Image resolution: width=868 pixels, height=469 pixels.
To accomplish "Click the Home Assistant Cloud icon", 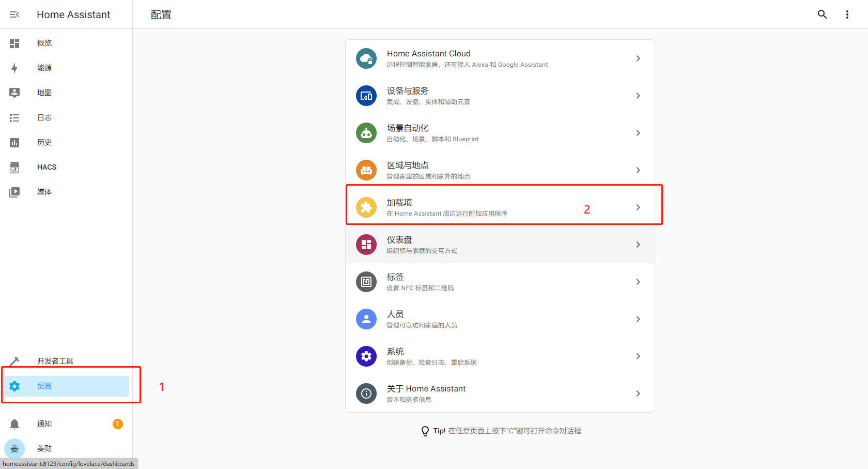I will 366,58.
